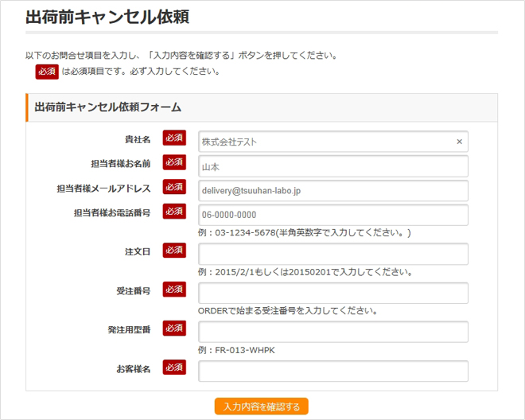525x420 pixels.
Task: Select the 担当者様メールアドレス email field
Action: coord(332,191)
